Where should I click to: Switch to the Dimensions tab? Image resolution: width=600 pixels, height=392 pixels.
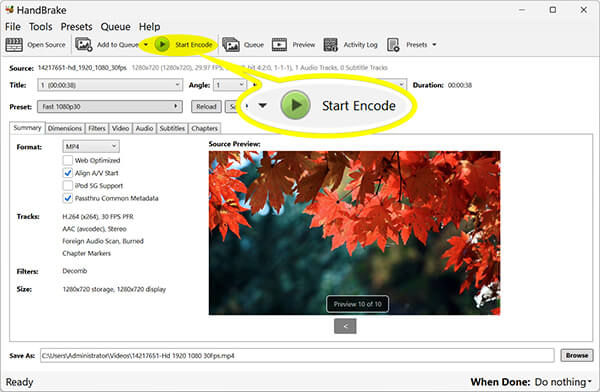[65, 128]
